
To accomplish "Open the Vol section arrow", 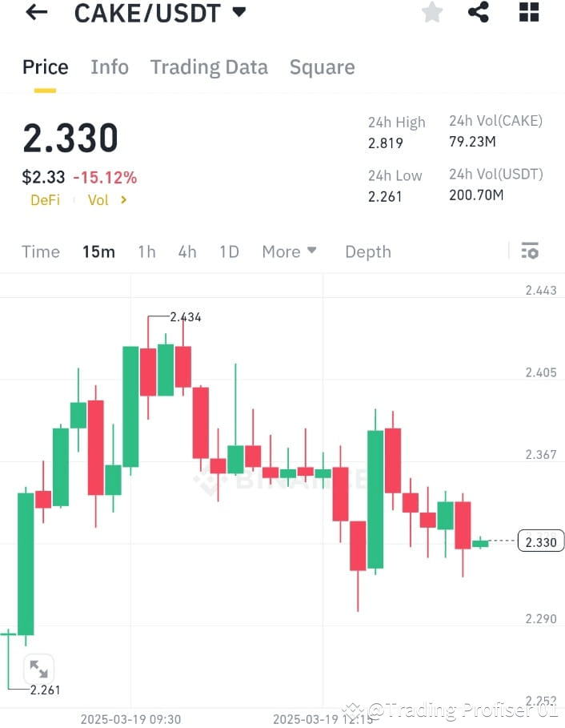I will pyautogui.click(x=106, y=199).
